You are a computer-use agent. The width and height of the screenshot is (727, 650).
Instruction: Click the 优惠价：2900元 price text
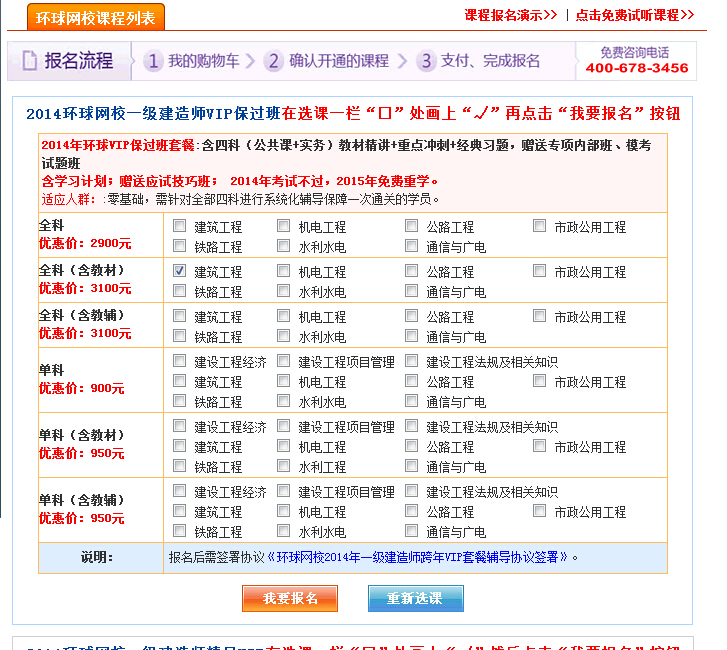tap(85, 243)
